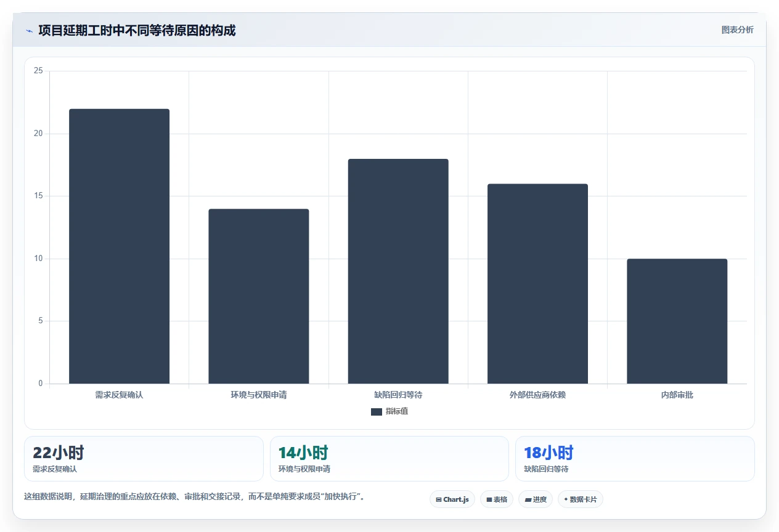
Task: Click the y-axis value 20
Action: coord(38,134)
